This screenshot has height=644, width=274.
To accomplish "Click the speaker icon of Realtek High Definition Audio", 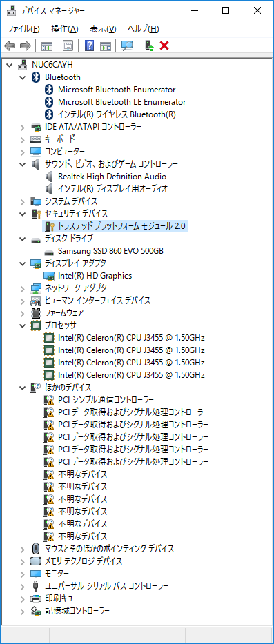I will (x=50, y=177).
